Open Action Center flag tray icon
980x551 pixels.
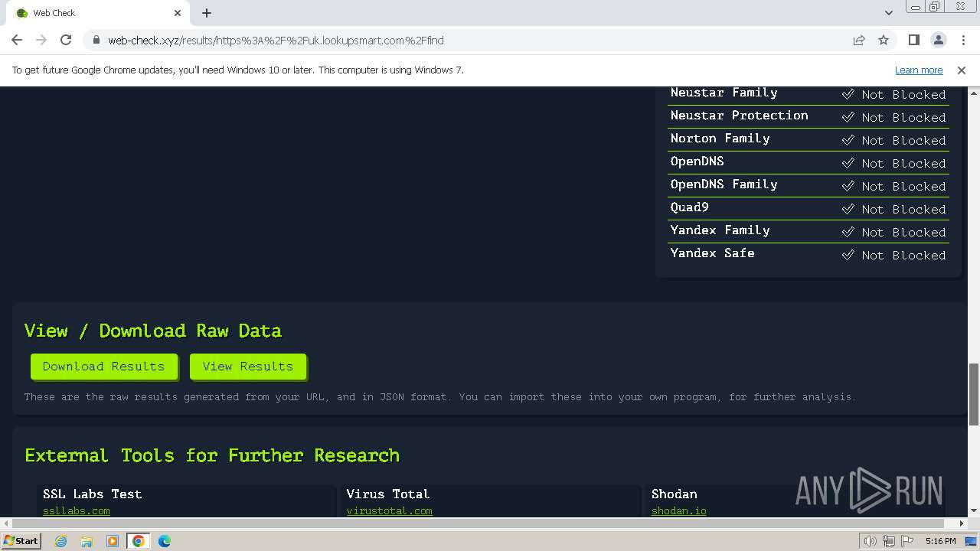907,541
